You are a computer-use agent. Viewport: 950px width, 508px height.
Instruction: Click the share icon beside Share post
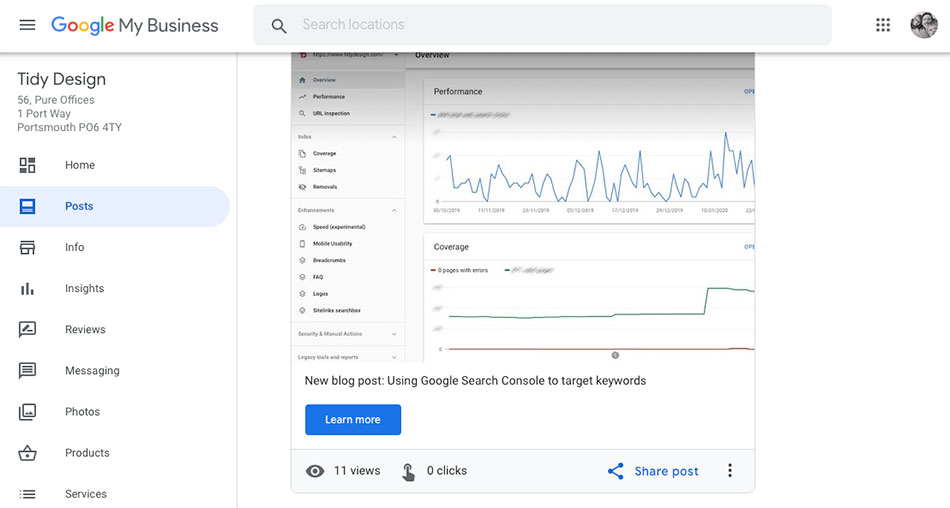(616, 471)
